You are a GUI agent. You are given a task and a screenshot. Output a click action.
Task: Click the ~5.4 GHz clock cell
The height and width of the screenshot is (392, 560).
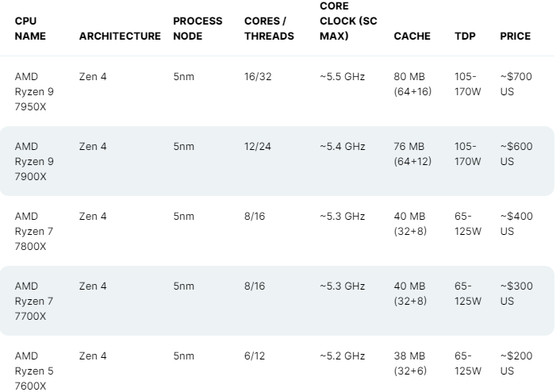click(x=343, y=147)
